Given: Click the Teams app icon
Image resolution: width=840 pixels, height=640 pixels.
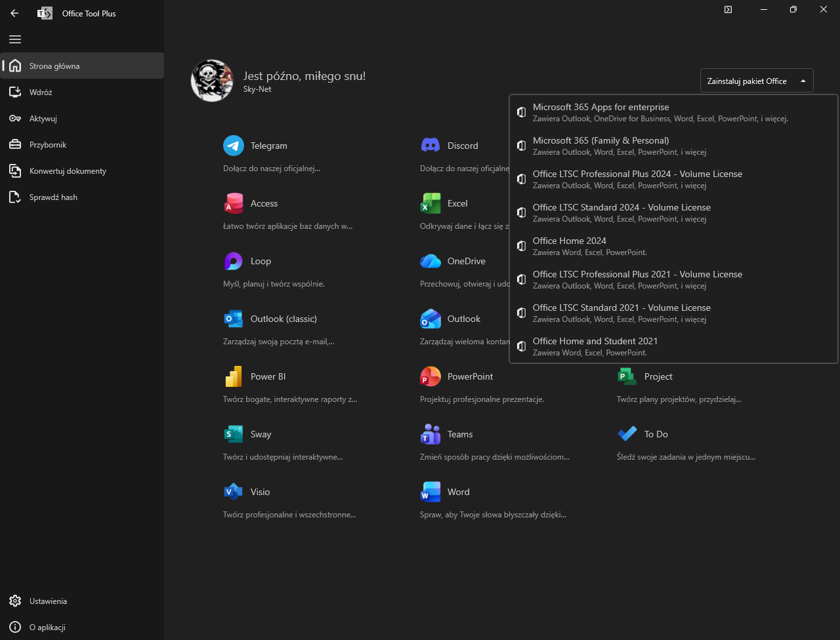Looking at the screenshot, I should [430, 434].
